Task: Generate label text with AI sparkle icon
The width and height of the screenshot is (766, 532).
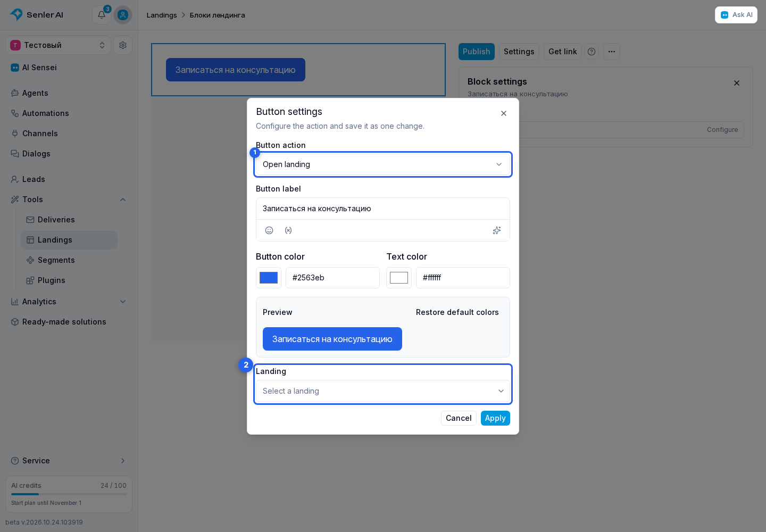Action: pos(497,230)
